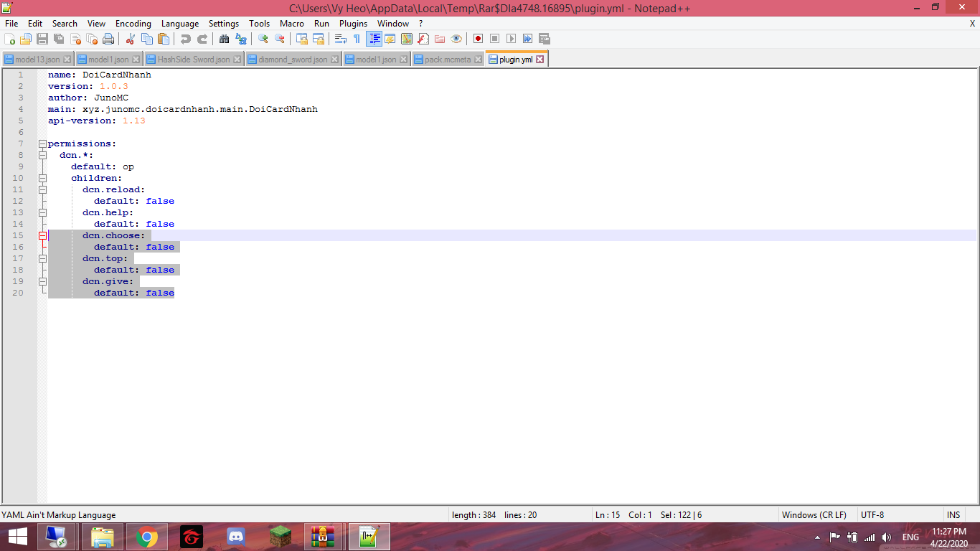Open Discord from the taskbar
The image size is (980, 551).
coord(237,537)
